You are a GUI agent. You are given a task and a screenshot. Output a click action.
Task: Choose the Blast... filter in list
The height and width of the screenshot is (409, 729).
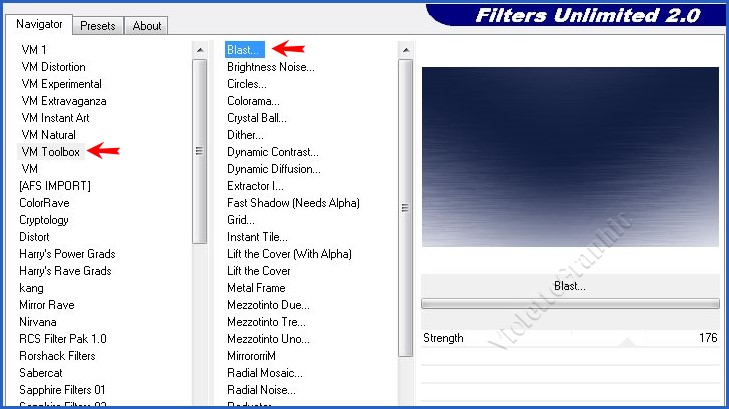click(x=244, y=50)
